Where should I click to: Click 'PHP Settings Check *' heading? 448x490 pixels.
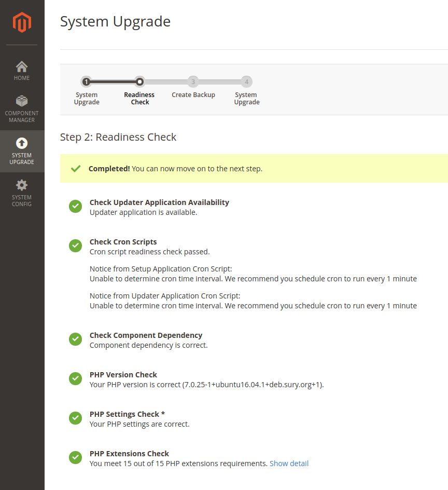click(x=127, y=414)
